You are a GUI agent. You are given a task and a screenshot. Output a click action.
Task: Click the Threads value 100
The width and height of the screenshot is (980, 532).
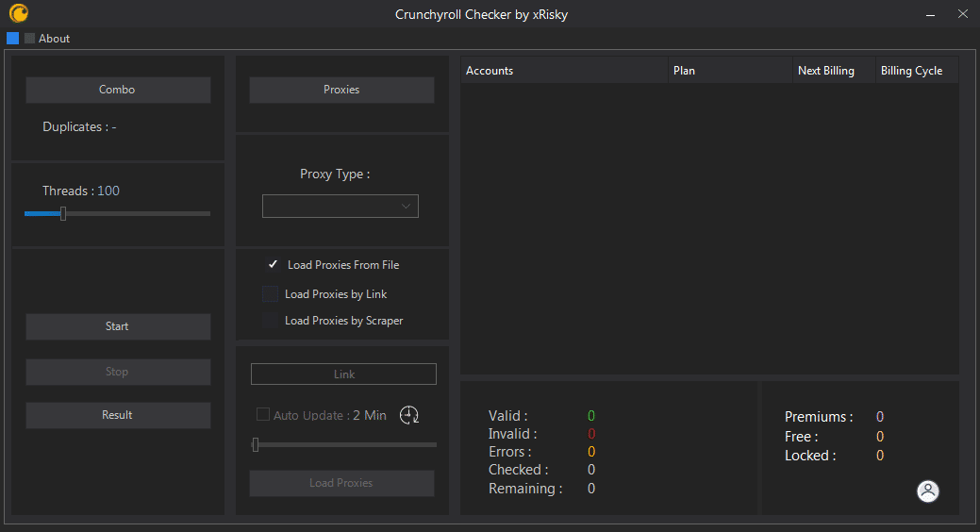tap(108, 191)
